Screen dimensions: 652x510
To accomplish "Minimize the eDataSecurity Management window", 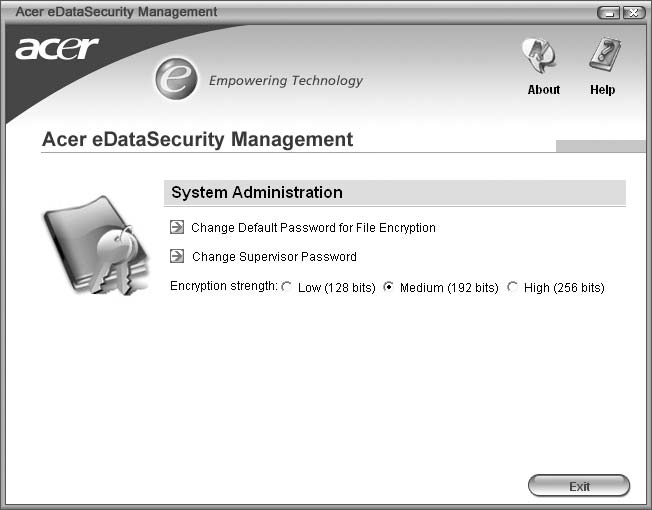I will coord(609,13).
